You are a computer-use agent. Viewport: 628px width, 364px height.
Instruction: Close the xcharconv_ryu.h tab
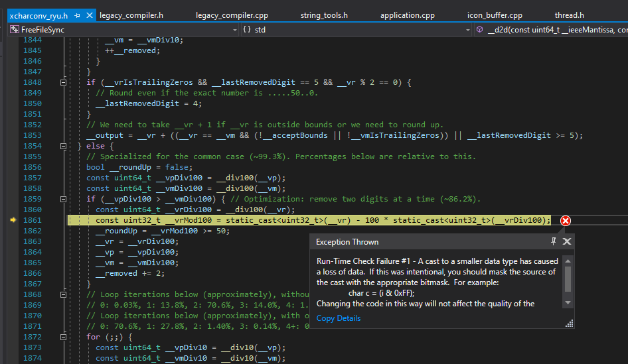pos(90,16)
